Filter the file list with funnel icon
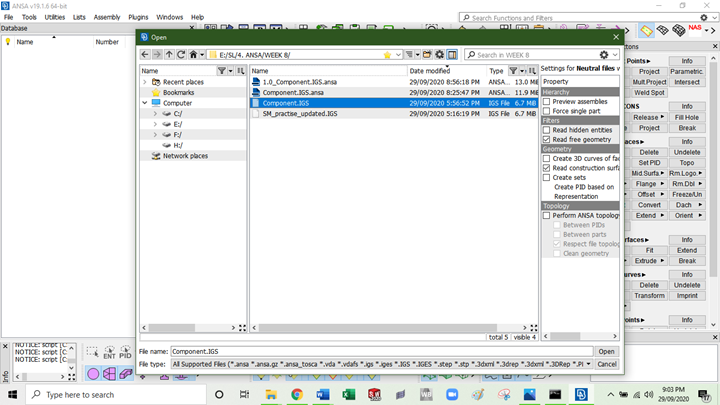Image resolution: width=720 pixels, height=405 pixels. coord(513,71)
